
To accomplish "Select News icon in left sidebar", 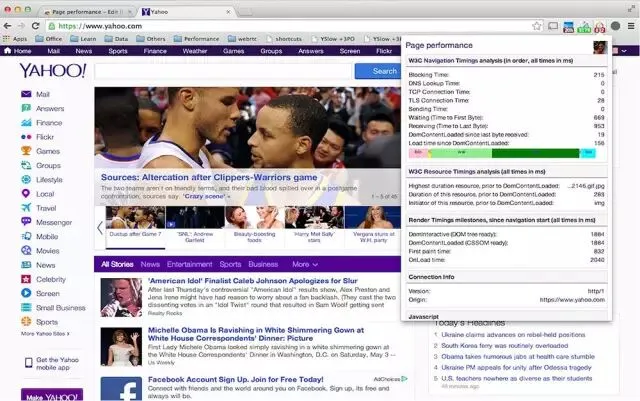I will 26,265.
